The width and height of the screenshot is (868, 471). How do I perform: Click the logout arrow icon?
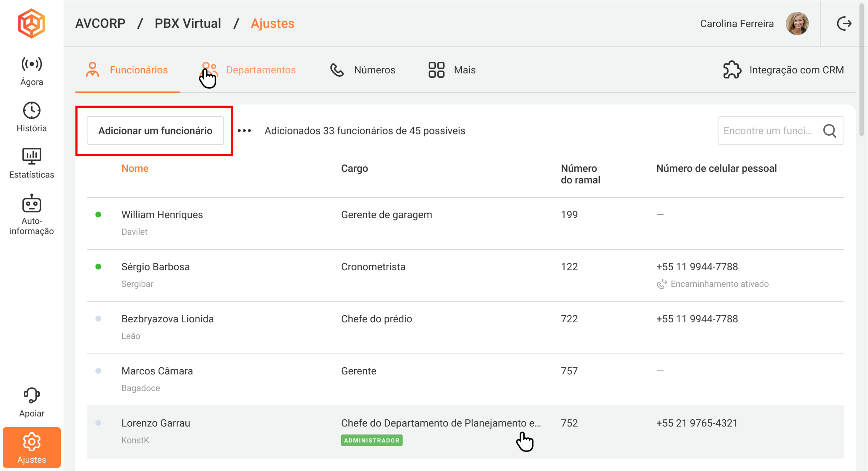click(844, 23)
